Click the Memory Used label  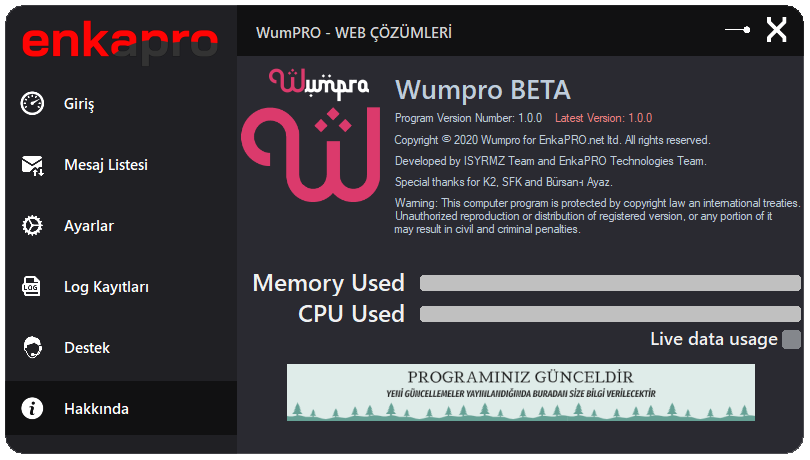coord(329,283)
